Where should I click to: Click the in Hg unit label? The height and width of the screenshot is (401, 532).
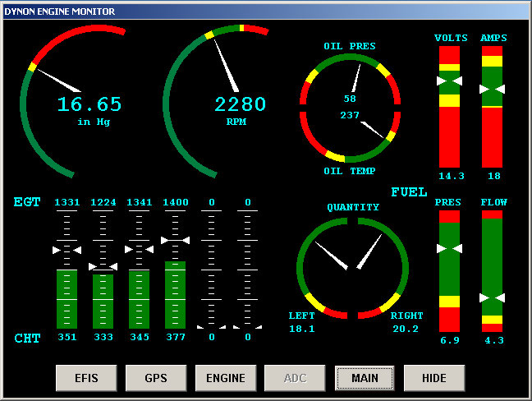[94, 122]
